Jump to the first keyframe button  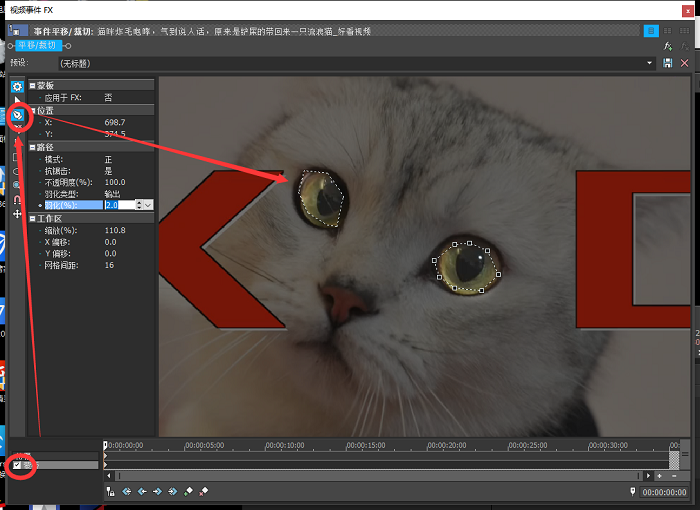tap(126, 491)
